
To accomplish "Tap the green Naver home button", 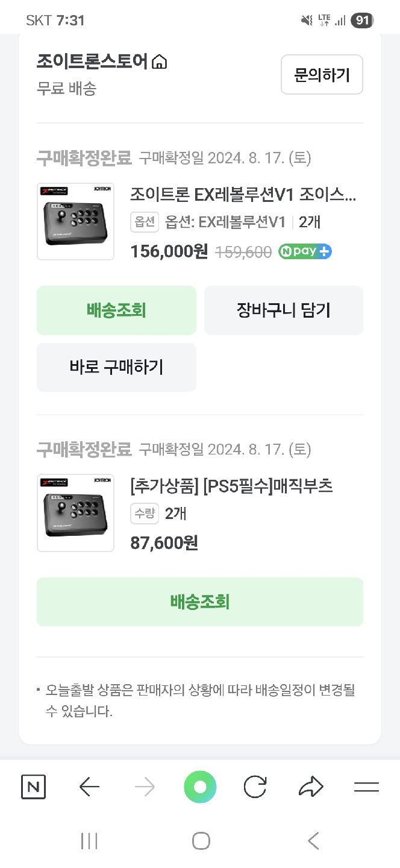I will (200, 787).
